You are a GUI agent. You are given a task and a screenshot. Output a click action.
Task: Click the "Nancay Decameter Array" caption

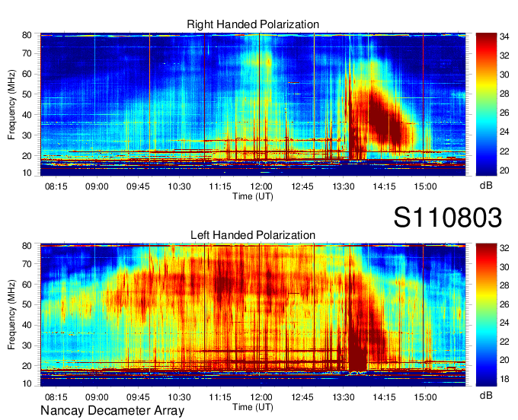point(112,411)
